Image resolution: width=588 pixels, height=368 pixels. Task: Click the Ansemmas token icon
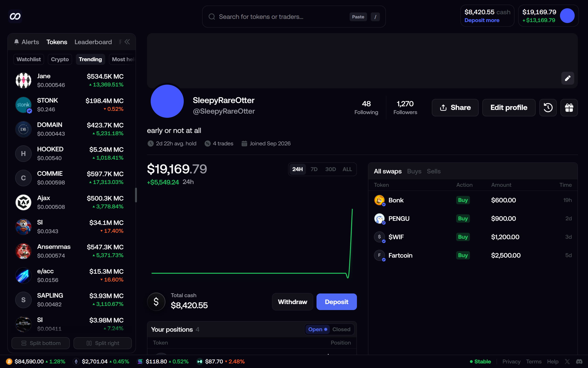coord(23,251)
